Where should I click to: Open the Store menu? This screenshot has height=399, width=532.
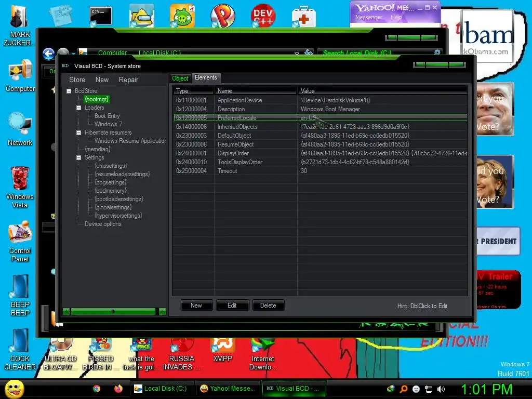[x=77, y=79]
